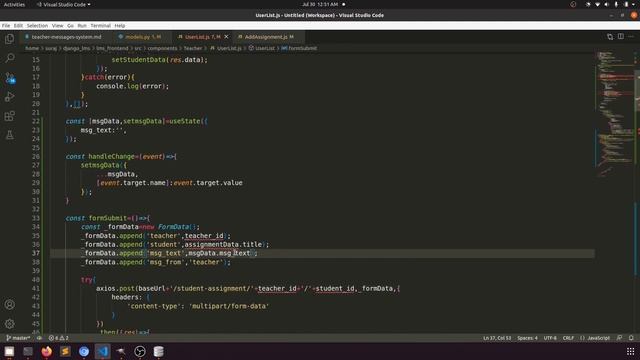Switch to teacher-messages-system.md tab
640x360 pixels.
pyautogui.click(x=65, y=37)
